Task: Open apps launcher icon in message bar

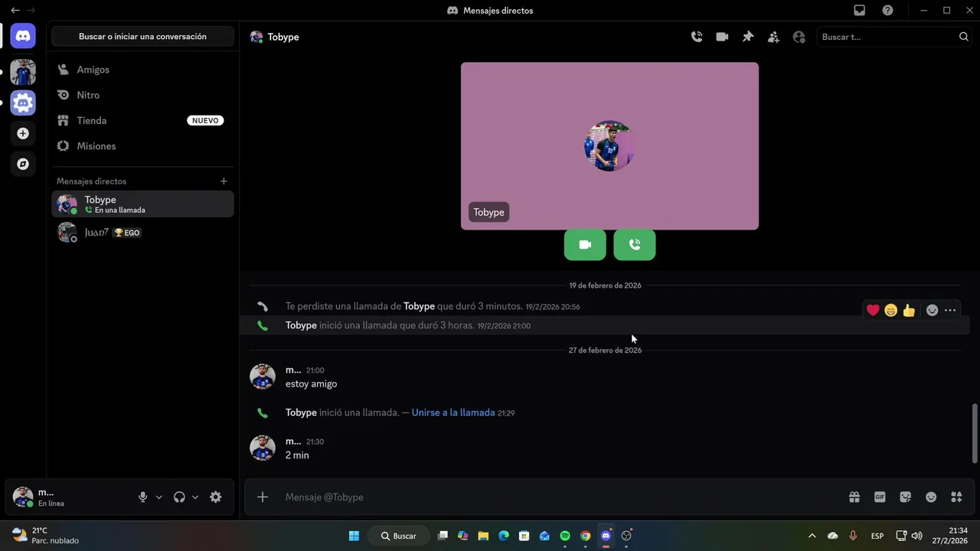Action: [x=956, y=497]
